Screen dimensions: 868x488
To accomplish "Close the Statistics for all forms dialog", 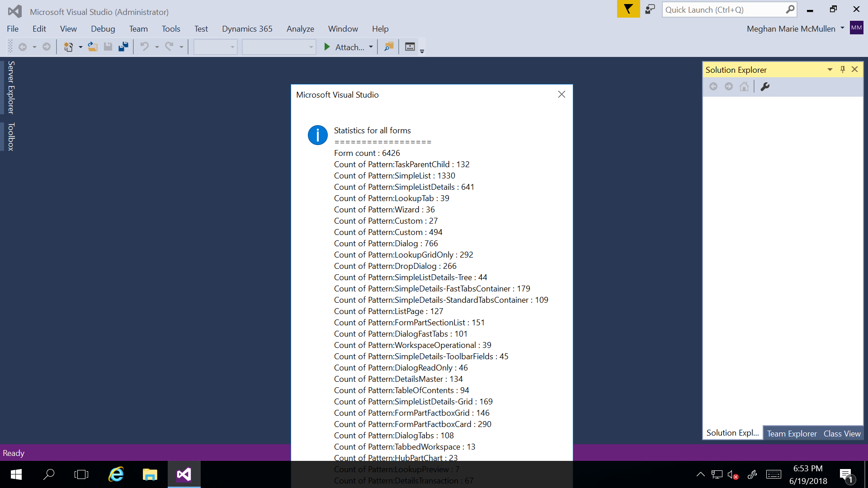I will click(x=561, y=94).
